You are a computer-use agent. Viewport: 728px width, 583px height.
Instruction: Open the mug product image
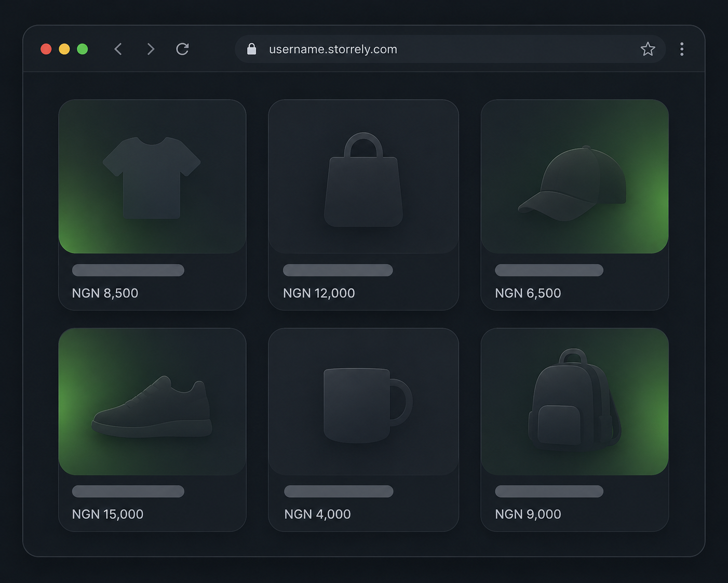pos(363,402)
